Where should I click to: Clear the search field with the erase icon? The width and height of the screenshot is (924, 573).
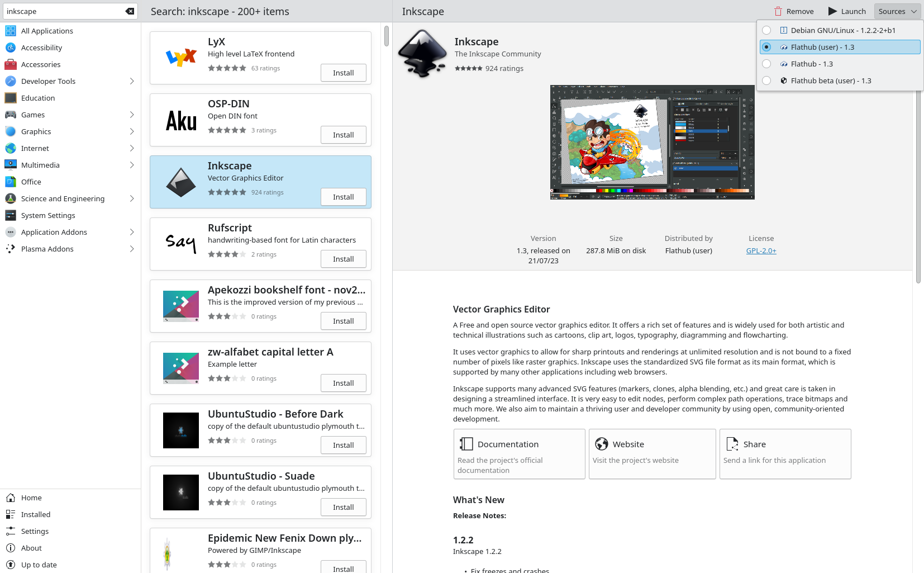(130, 11)
